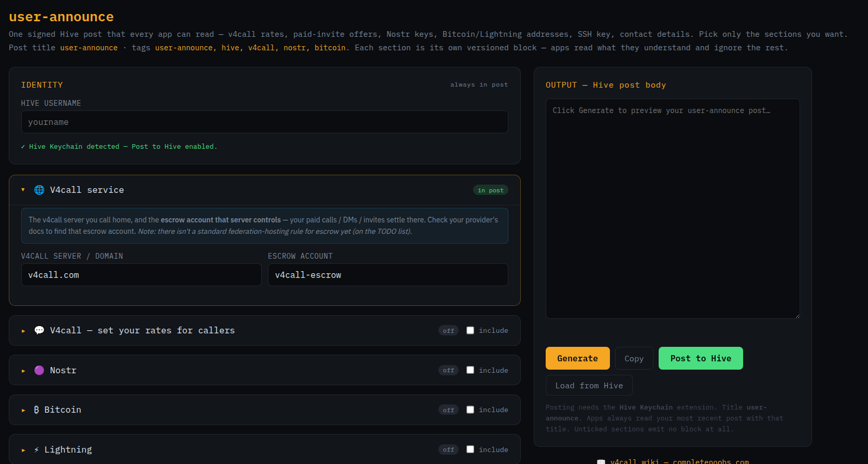This screenshot has height=464, width=868.
Task: Click the 'always in post' label
Action: (x=479, y=85)
